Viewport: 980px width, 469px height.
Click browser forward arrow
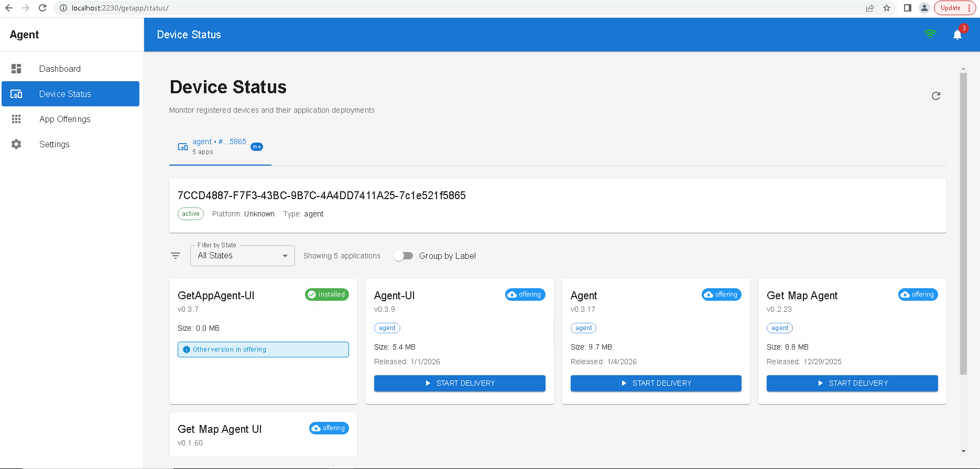pyautogui.click(x=26, y=8)
